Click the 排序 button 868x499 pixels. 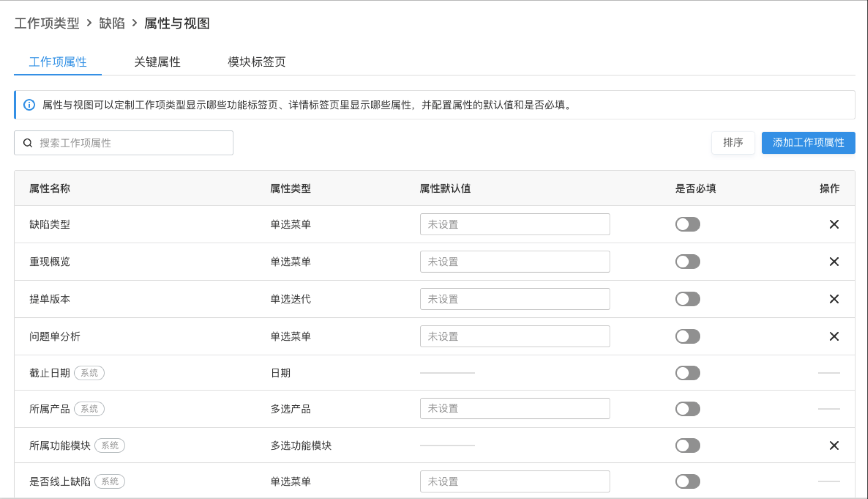click(733, 143)
